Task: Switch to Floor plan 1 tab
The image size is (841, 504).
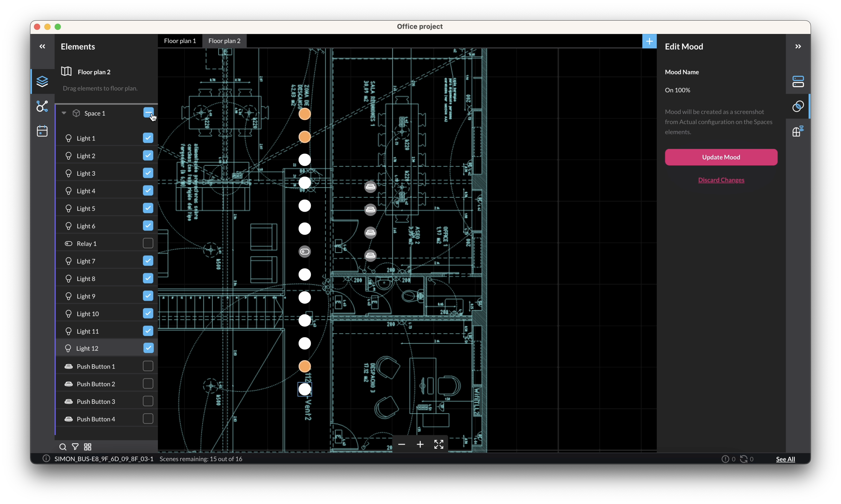Action: tap(180, 41)
